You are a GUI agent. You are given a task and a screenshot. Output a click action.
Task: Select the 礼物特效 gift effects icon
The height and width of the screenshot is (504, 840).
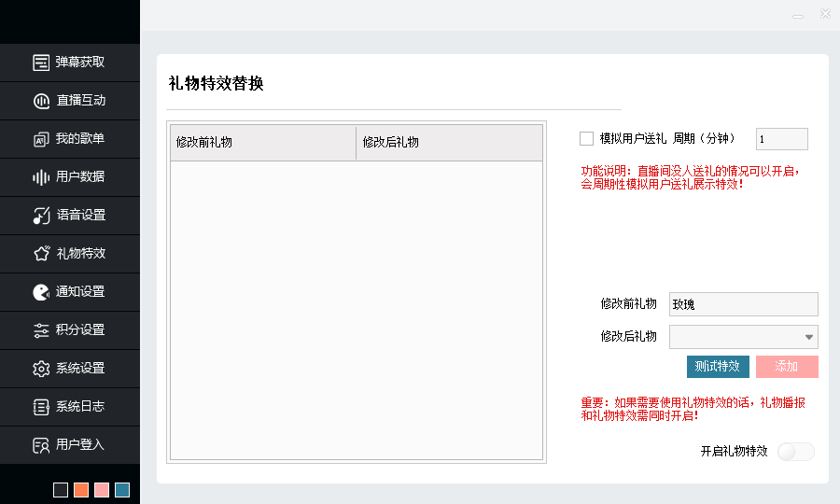41,254
